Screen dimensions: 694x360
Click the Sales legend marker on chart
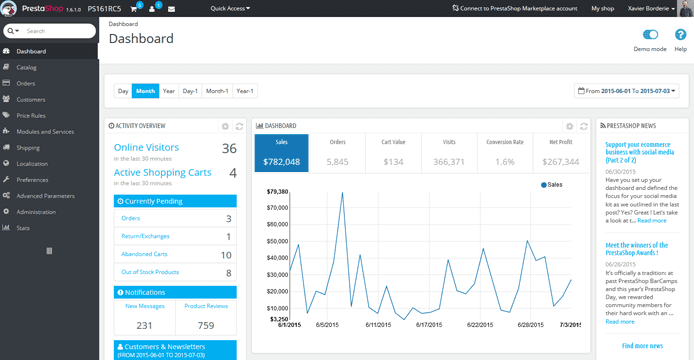[x=544, y=185]
